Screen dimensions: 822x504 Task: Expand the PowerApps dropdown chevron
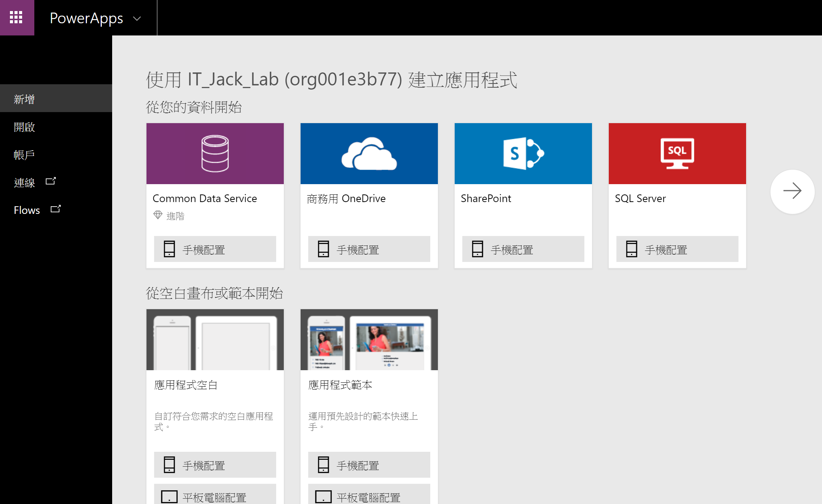(x=137, y=18)
